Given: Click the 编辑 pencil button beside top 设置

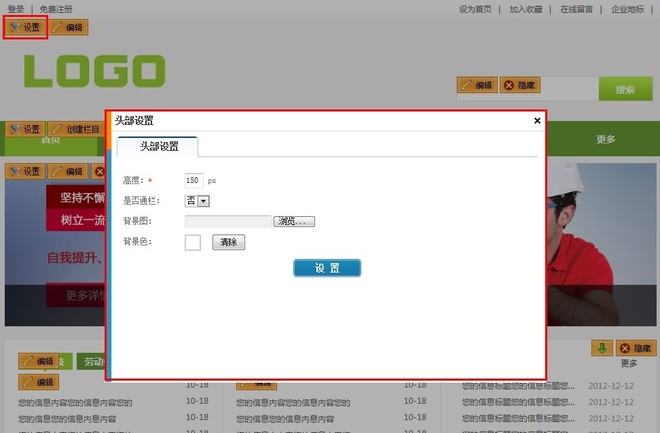Looking at the screenshot, I should [x=68, y=27].
